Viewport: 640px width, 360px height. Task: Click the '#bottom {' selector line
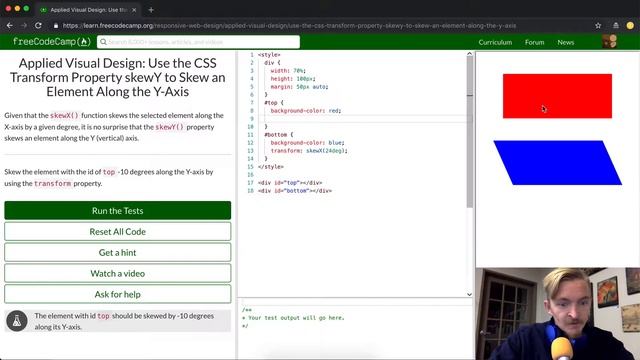point(278,135)
